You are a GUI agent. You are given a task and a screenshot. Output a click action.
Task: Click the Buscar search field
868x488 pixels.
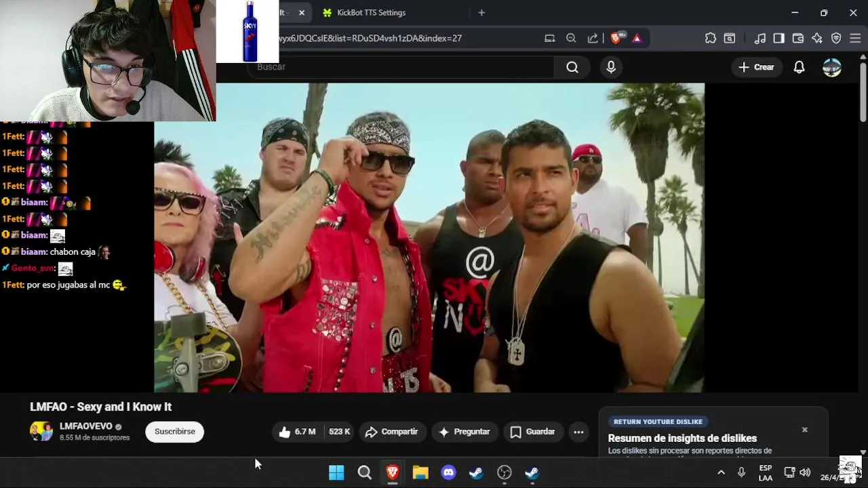pyautogui.click(x=400, y=67)
